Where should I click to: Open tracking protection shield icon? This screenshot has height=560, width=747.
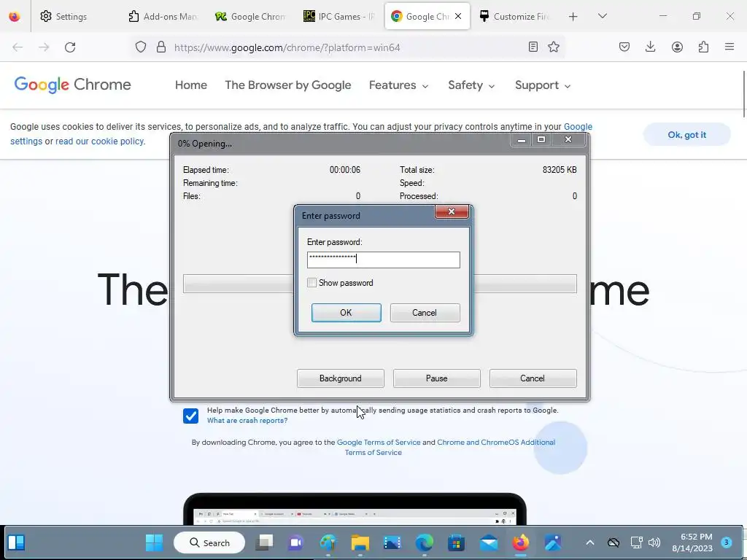[141, 47]
